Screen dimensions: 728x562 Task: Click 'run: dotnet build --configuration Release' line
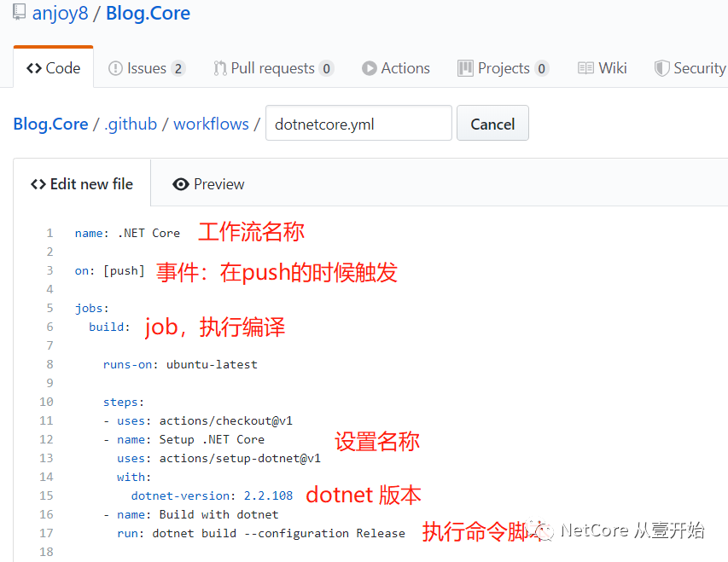point(261,533)
